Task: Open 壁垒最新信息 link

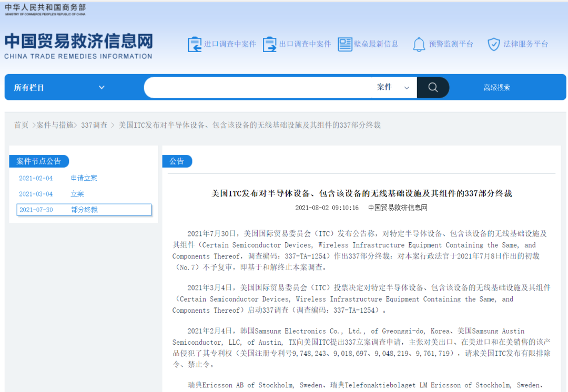Action: pos(376,44)
